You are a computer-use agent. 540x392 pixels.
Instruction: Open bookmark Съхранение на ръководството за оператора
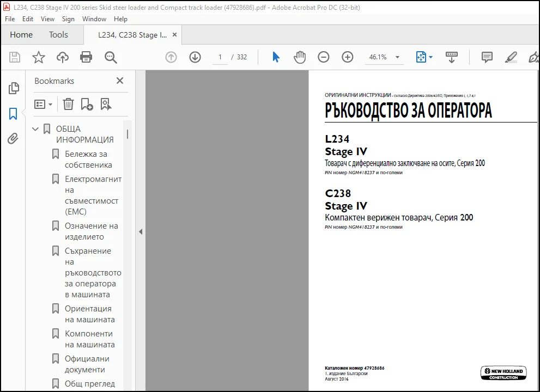click(93, 273)
